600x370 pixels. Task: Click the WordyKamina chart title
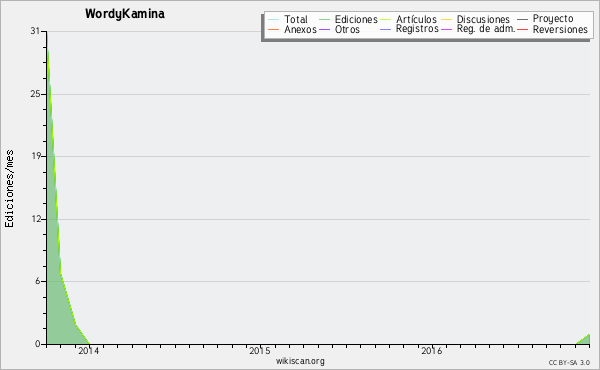(125, 14)
